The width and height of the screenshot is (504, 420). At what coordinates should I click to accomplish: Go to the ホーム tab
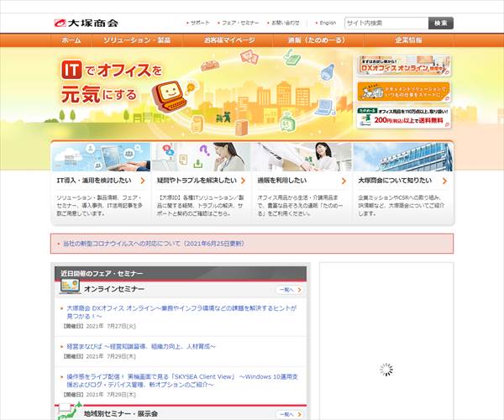pyautogui.click(x=71, y=40)
